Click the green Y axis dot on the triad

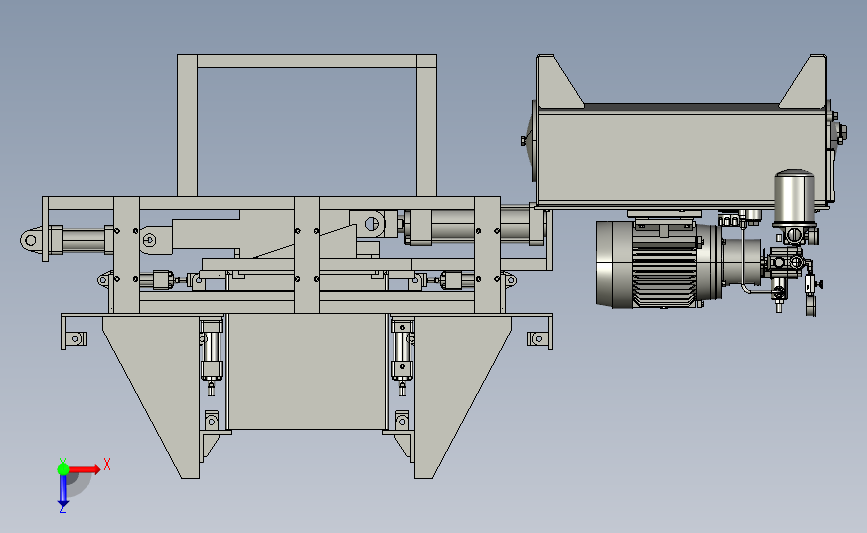pyautogui.click(x=63, y=469)
